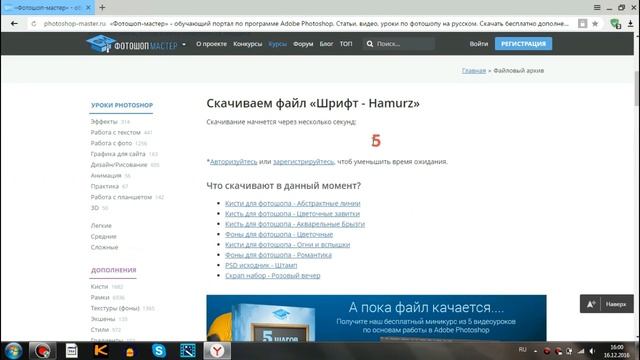Screen dimensions: 640x360
Task: Open Скрап набор - Розовый вечер link
Action: (273, 276)
